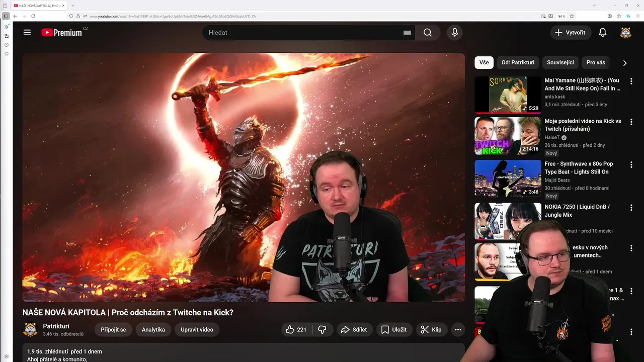Toggle the Firefox sidebar button
Viewport: 644px width, 362px height.
6,16
